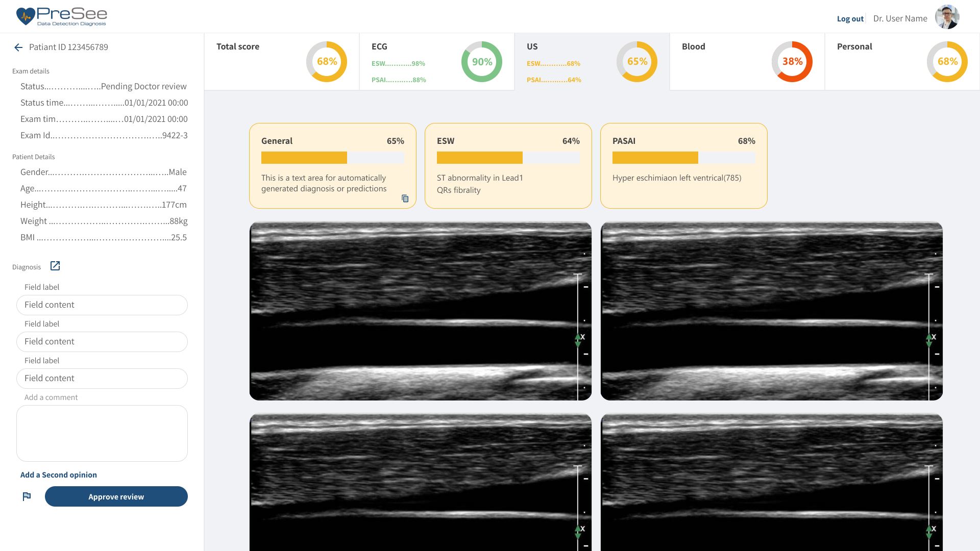The height and width of the screenshot is (551, 980).
Task: Click the General score progress bar
Action: tap(333, 158)
